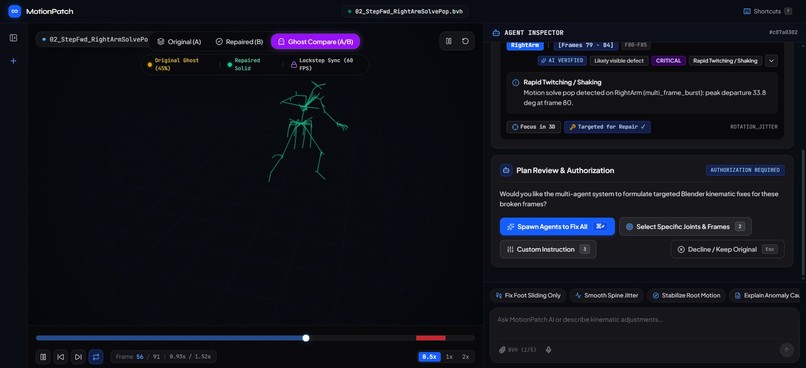
Task: Click Focus in 3D button
Action: click(x=534, y=127)
